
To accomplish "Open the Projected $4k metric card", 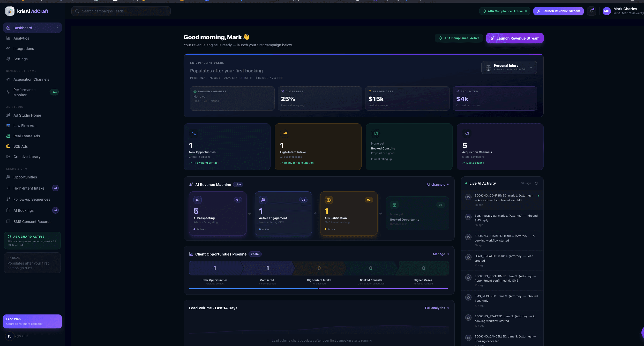I will tap(495, 99).
